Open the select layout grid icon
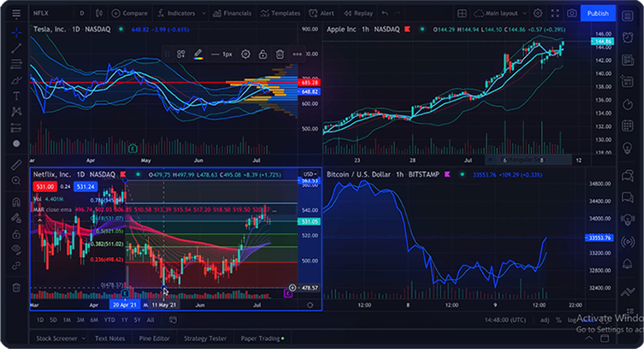 (x=462, y=13)
